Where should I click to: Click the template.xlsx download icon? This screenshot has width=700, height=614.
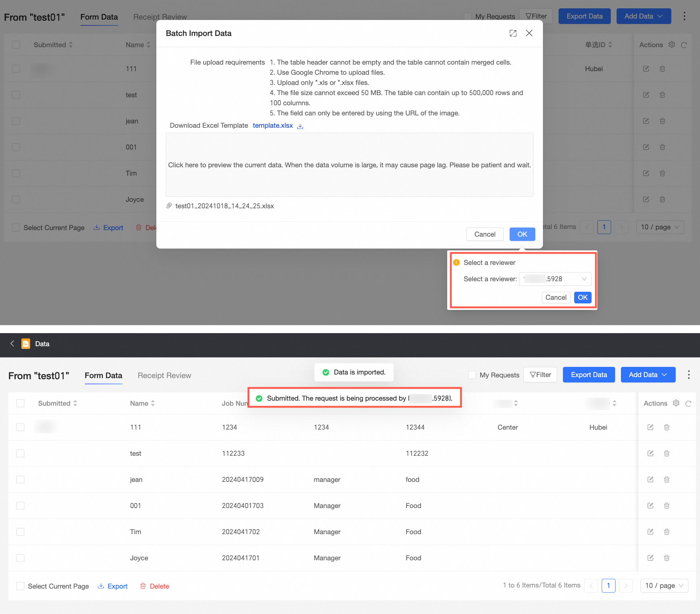tap(300, 126)
